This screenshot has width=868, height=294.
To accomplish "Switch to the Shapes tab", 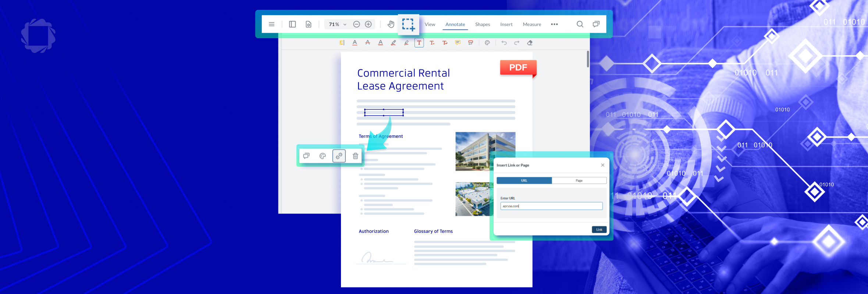I will click(482, 24).
